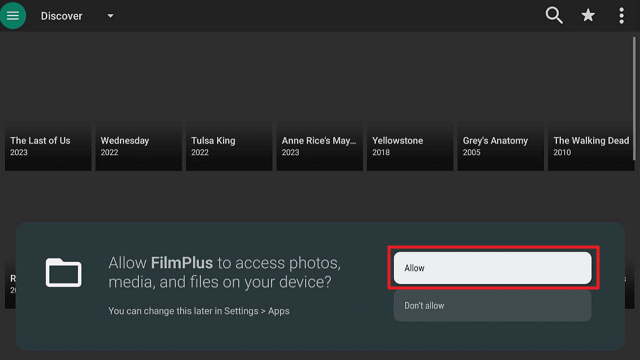Select the Discover category label
This screenshot has width=640, height=360.
pyautogui.click(x=62, y=16)
